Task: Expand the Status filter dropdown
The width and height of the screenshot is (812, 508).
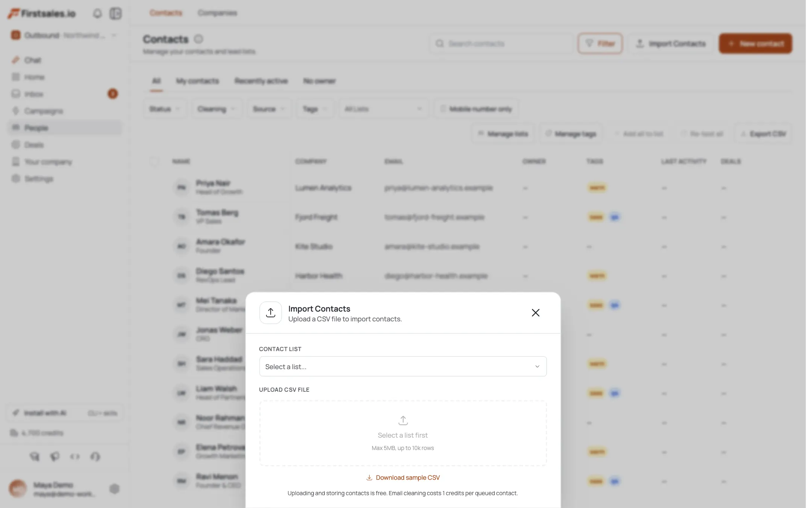Action: (x=165, y=109)
